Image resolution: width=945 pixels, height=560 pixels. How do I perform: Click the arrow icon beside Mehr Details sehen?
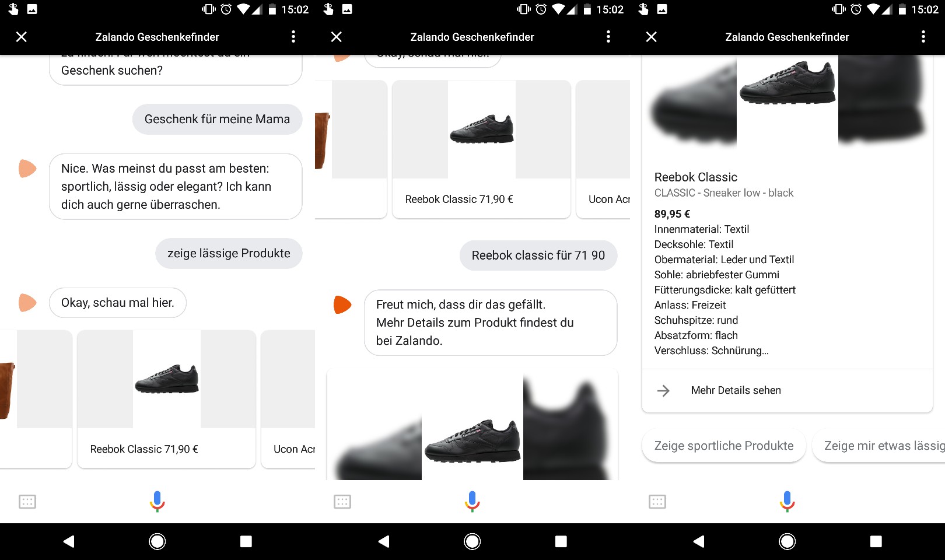[663, 390]
